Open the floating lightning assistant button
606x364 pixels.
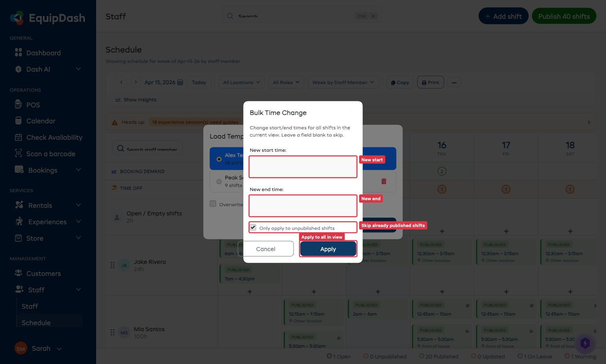click(x=585, y=343)
